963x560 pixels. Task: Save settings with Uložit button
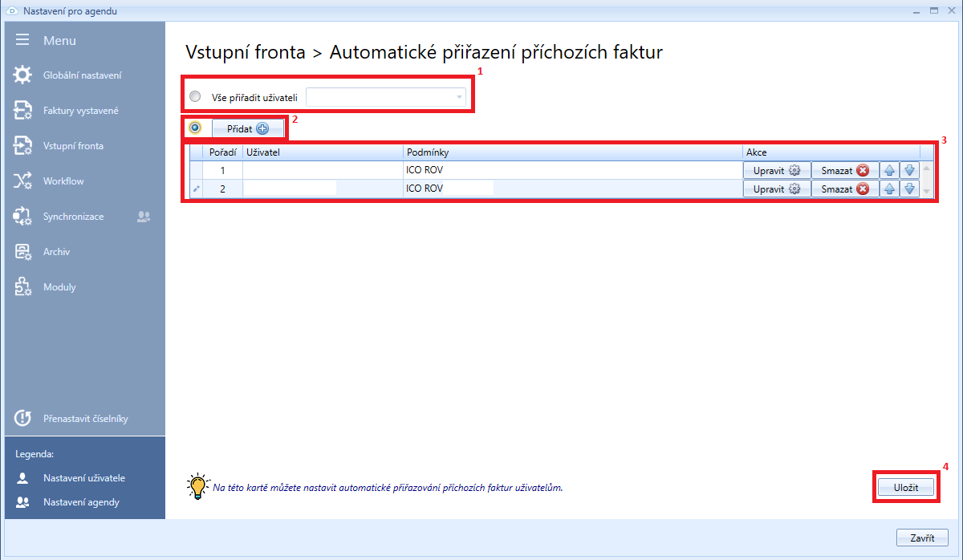click(904, 487)
